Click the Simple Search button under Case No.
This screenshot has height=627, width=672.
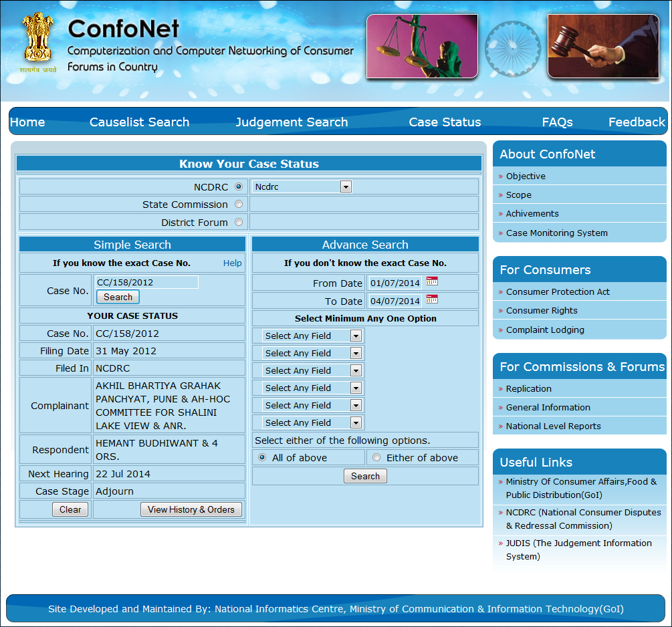pyautogui.click(x=118, y=297)
